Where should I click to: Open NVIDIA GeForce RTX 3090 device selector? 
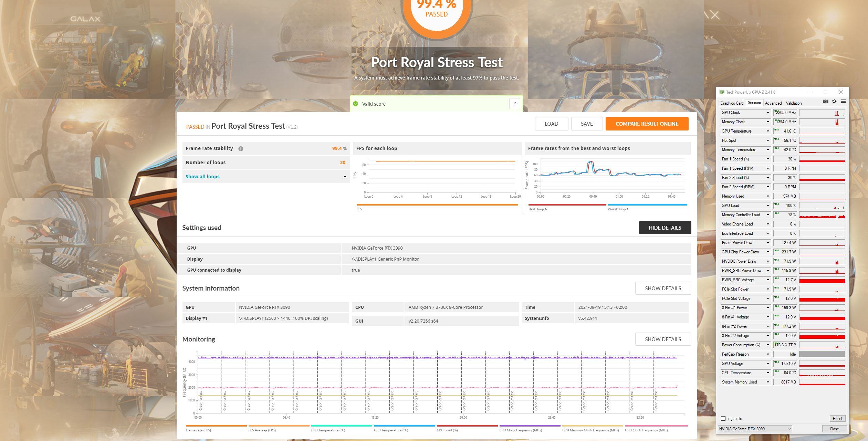(755, 429)
